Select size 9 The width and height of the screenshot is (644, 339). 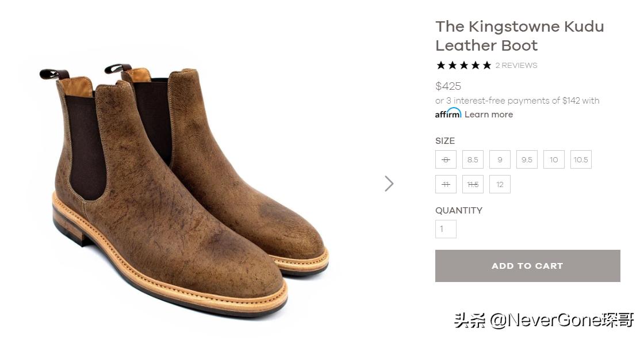point(500,159)
